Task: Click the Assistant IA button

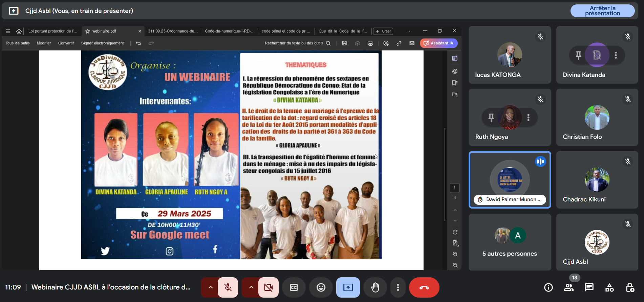Action: tap(438, 43)
